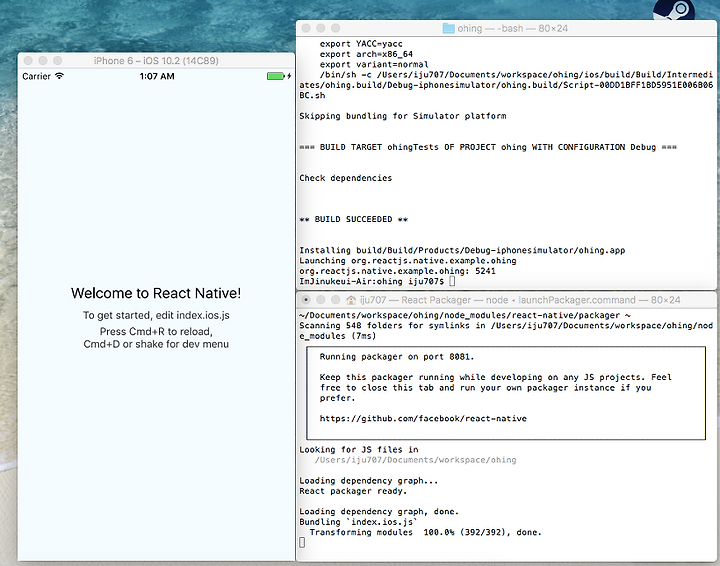
Task: Click 'Skipping bundling for Simulator platform' line
Action: point(403,116)
